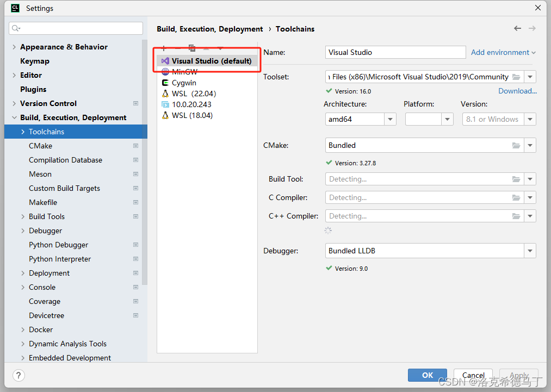Image resolution: width=551 pixels, height=392 pixels.
Task: Open Add environment dropdown
Action: (503, 52)
